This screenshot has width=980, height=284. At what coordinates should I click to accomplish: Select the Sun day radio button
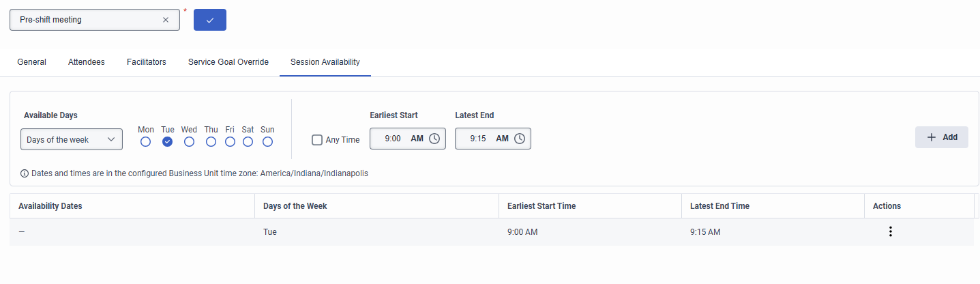268,141
